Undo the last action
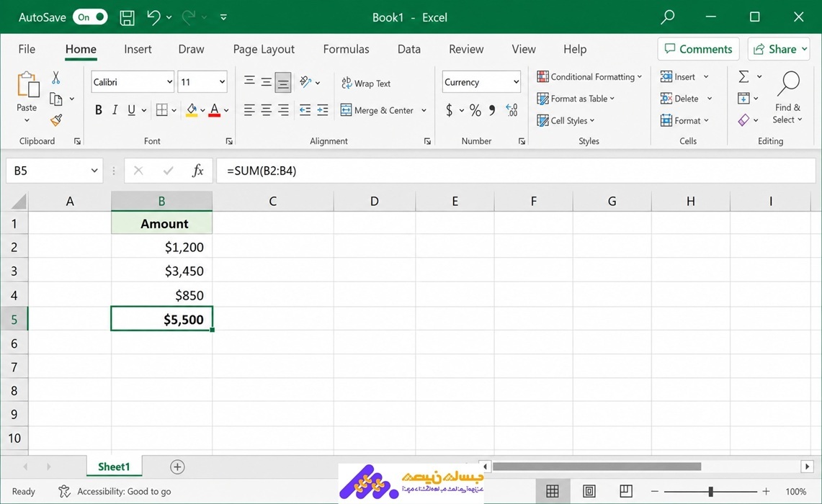The width and height of the screenshot is (822, 504). point(153,17)
